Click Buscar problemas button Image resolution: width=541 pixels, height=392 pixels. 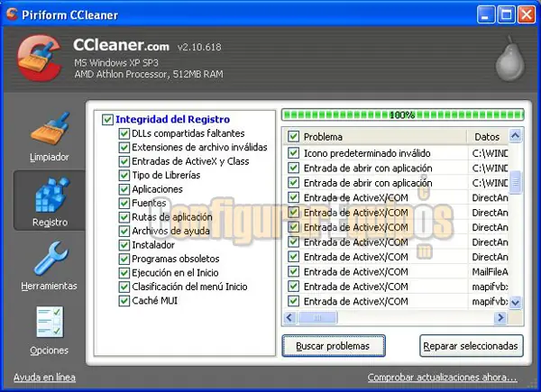[334, 346]
